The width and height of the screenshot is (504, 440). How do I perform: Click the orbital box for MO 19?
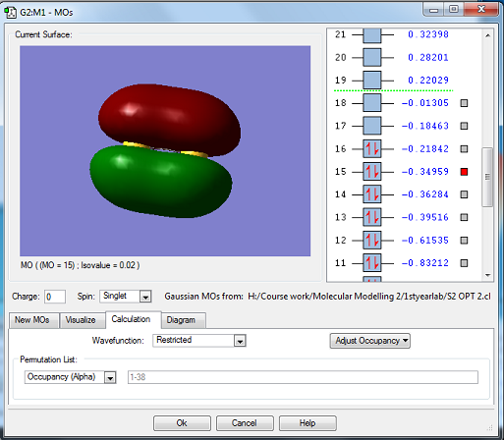pos(372,81)
